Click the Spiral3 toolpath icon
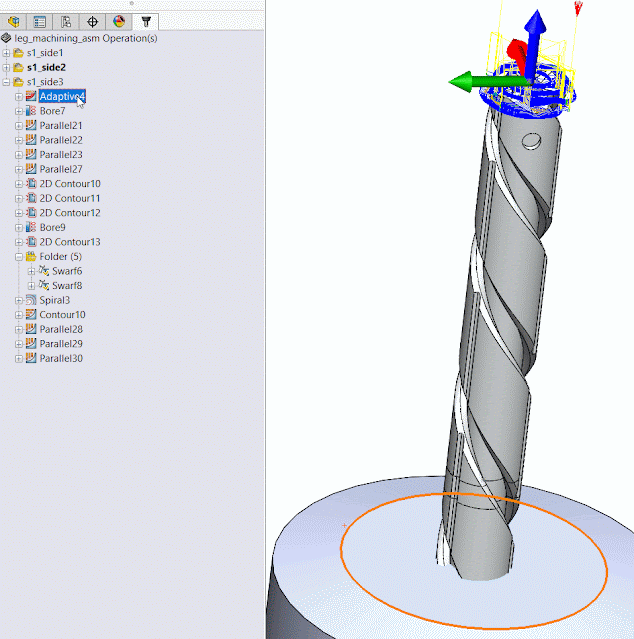The height and width of the screenshot is (639, 634). pyautogui.click(x=31, y=300)
